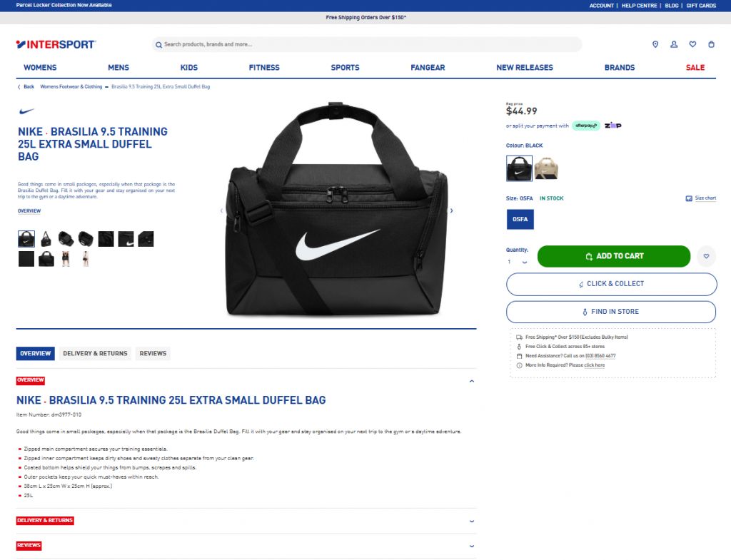Click the Intersport logo

pyautogui.click(x=56, y=44)
